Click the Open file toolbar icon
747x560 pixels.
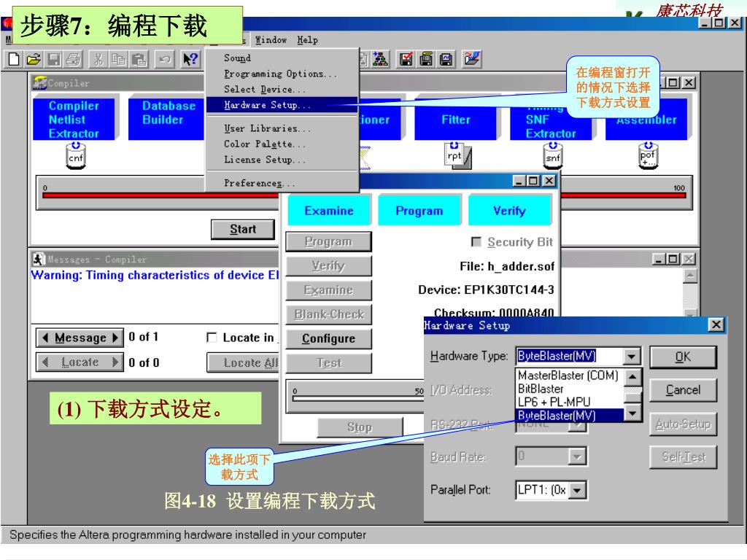[x=34, y=60]
